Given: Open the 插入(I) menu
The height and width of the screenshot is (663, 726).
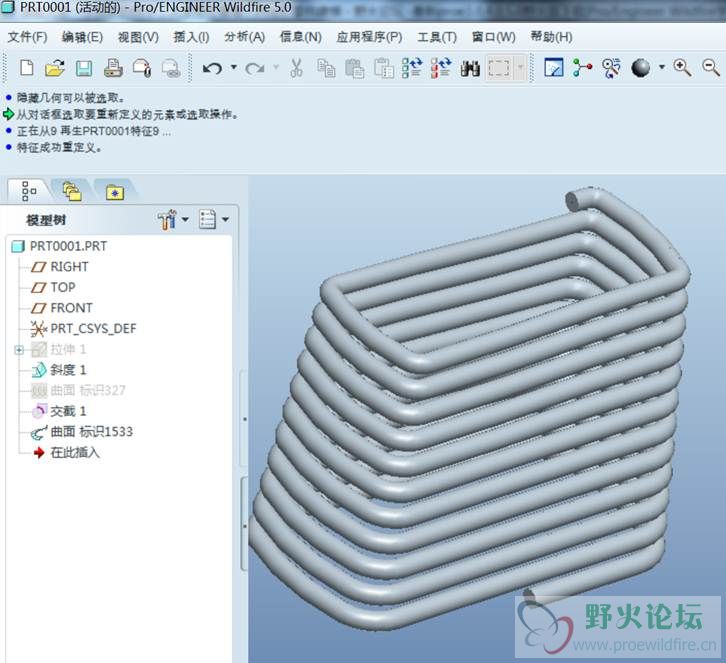Looking at the screenshot, I should click(x=191, y=37).
